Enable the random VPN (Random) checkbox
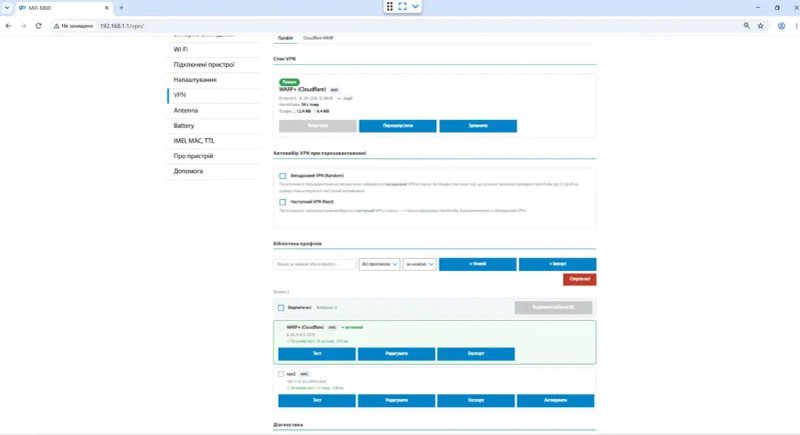The image size is (800, 435). 282,176
